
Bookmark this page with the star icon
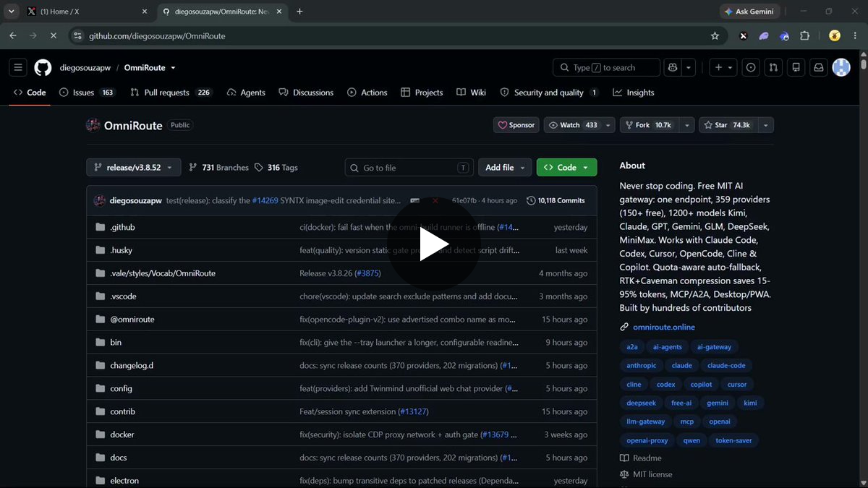pos(715,35)
